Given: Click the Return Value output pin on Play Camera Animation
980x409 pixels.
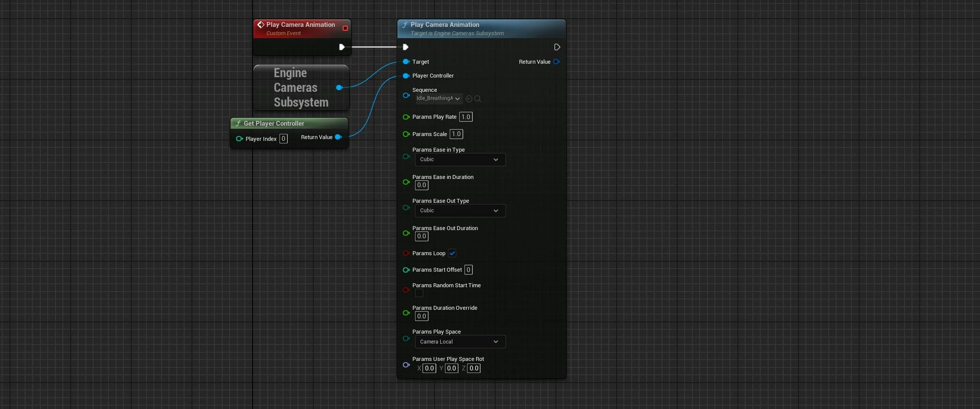Looking at the screenshot, I should (557, 62).
